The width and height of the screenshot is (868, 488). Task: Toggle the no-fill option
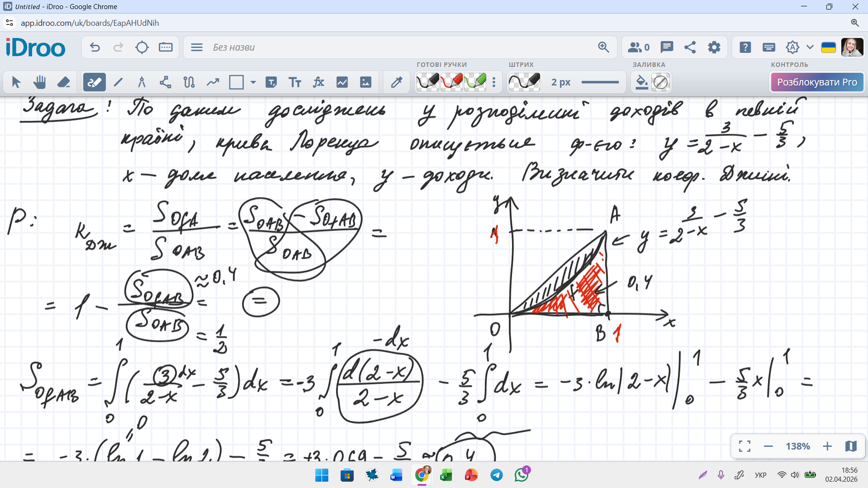(660, 82)
